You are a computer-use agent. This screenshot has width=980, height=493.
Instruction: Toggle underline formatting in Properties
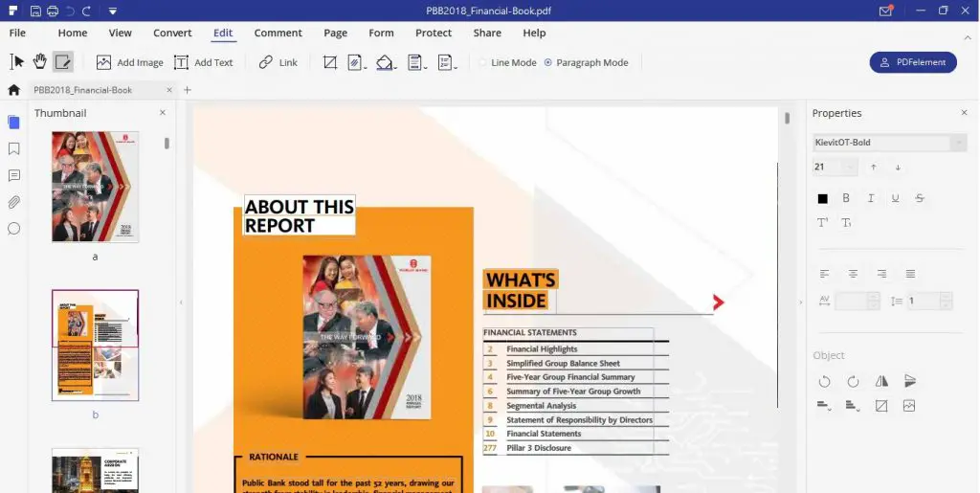pyautogui.click(x=895, y=198)
